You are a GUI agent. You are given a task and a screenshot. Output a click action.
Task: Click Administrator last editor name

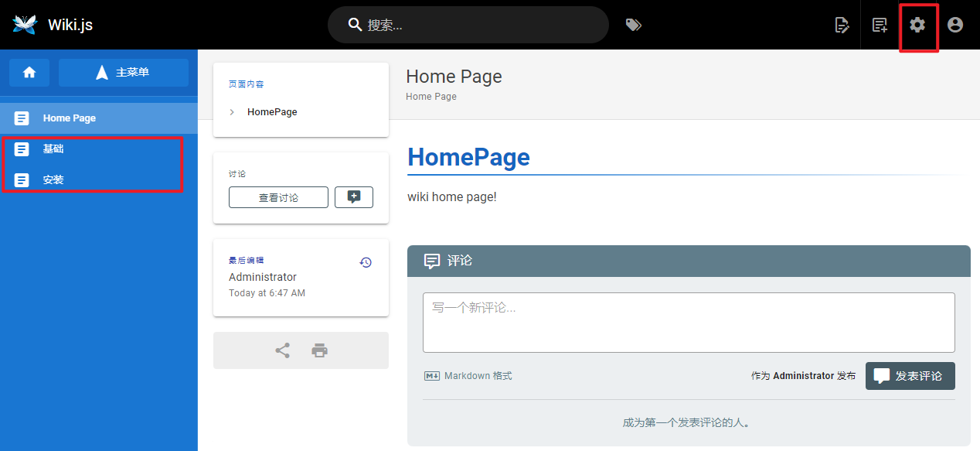click(263, 277)
